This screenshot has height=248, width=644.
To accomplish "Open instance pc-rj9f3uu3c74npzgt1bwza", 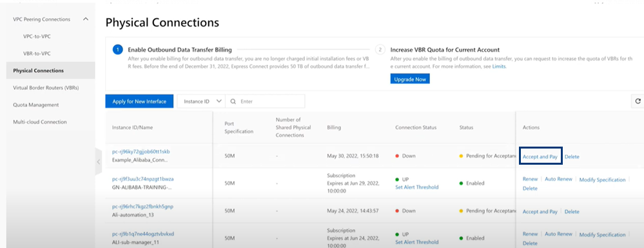I will point(143,179).
